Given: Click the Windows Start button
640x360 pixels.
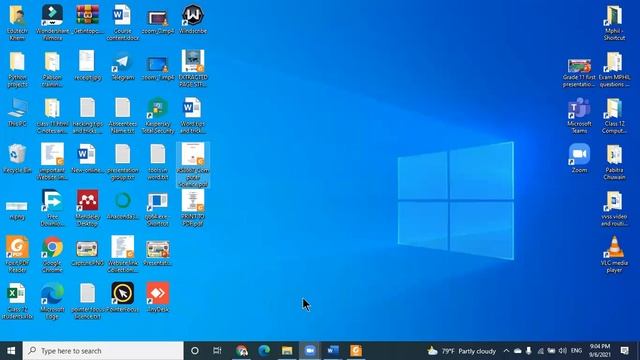Looking at the screenshot, I should (x=11, y=351).
